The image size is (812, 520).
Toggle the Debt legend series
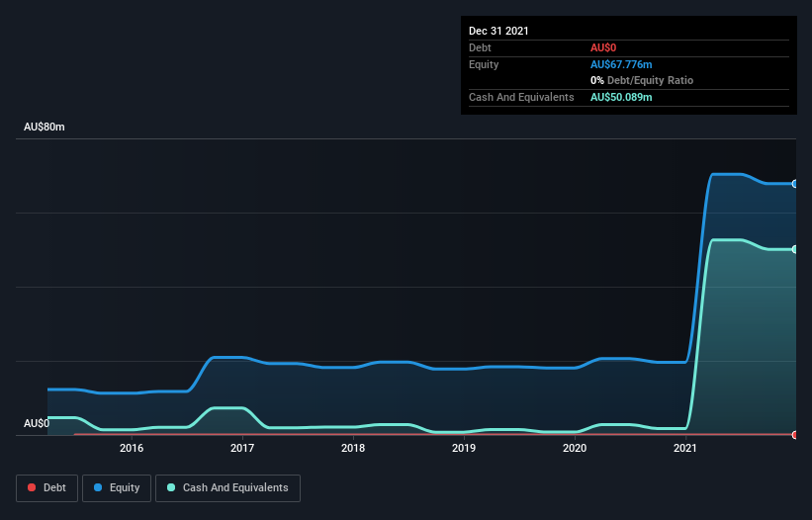point(46,488)
